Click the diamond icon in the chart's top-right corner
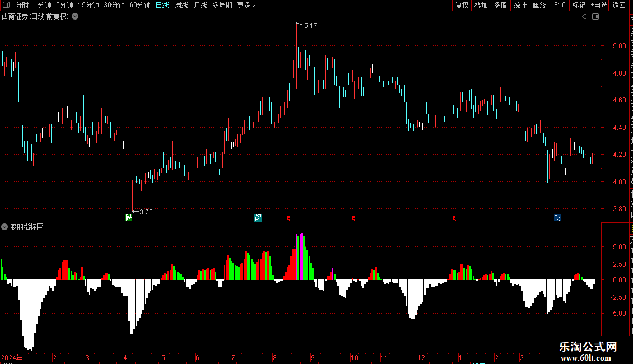 click(x=585, y=17)
